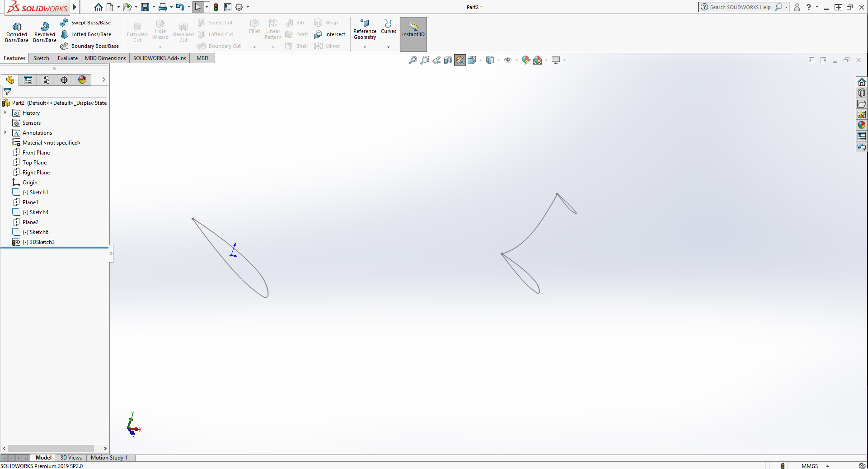
Task: Expand the Annotations tree node
Action: click(5, 132)
